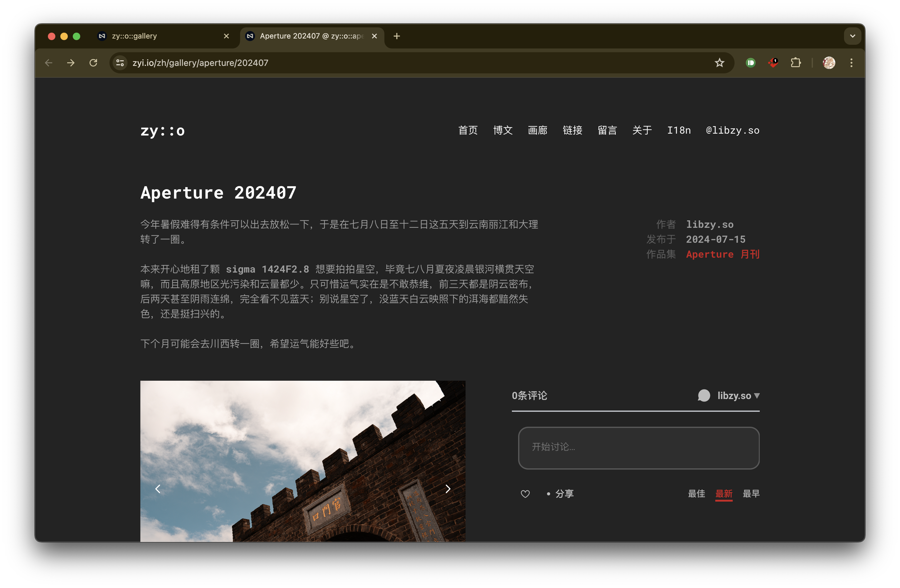This screenshot has width=900, height=588.
Task: Bookmark the page via the star icon
Action: [720, 63]
